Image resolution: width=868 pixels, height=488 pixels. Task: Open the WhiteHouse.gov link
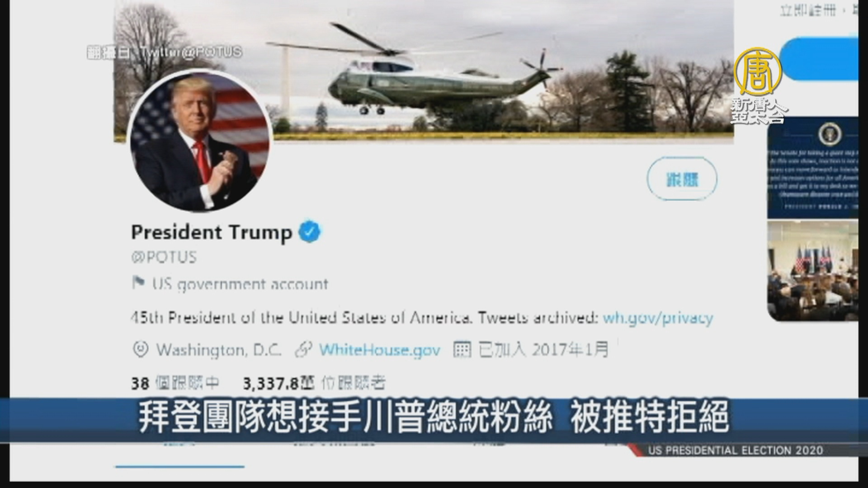[x=379, y=350]
